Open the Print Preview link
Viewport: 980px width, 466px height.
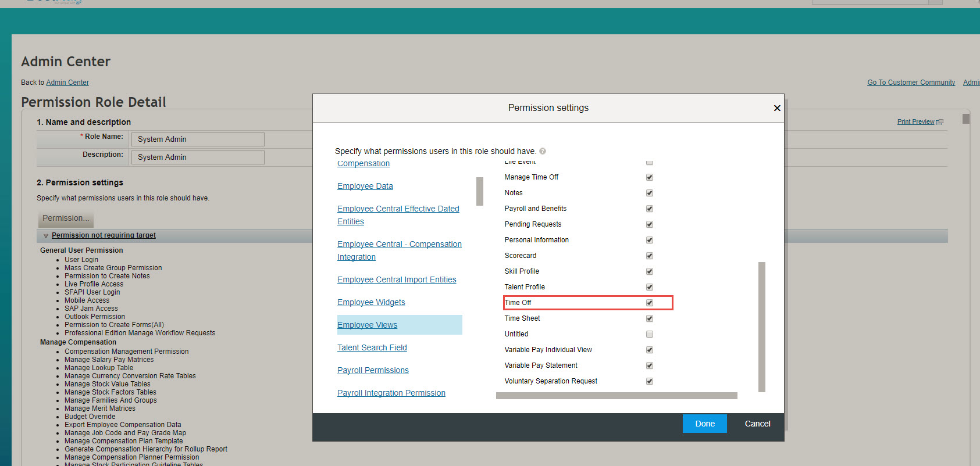(x=915, y=122)
